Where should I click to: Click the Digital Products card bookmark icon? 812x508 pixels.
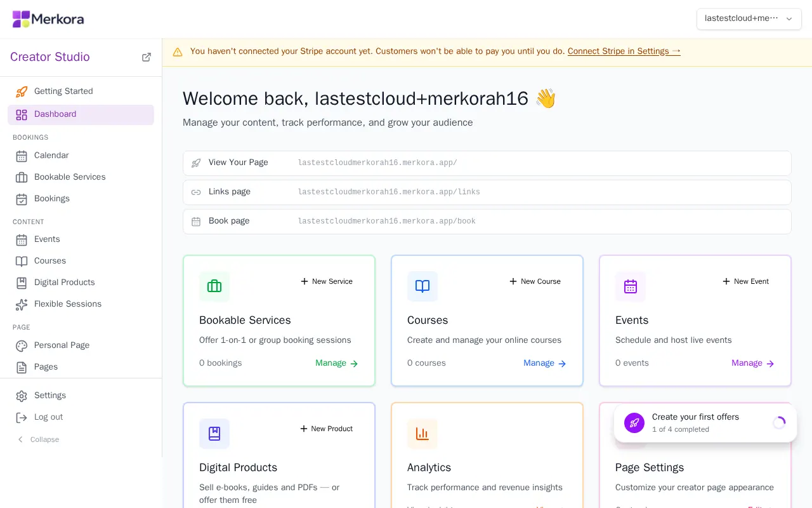pos(214,434)
